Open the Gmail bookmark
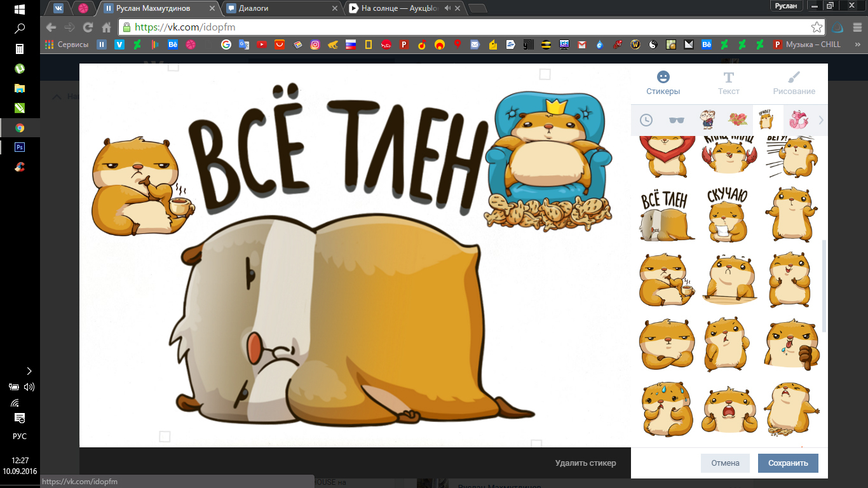 pyautogui.click(x=581, y=44)
